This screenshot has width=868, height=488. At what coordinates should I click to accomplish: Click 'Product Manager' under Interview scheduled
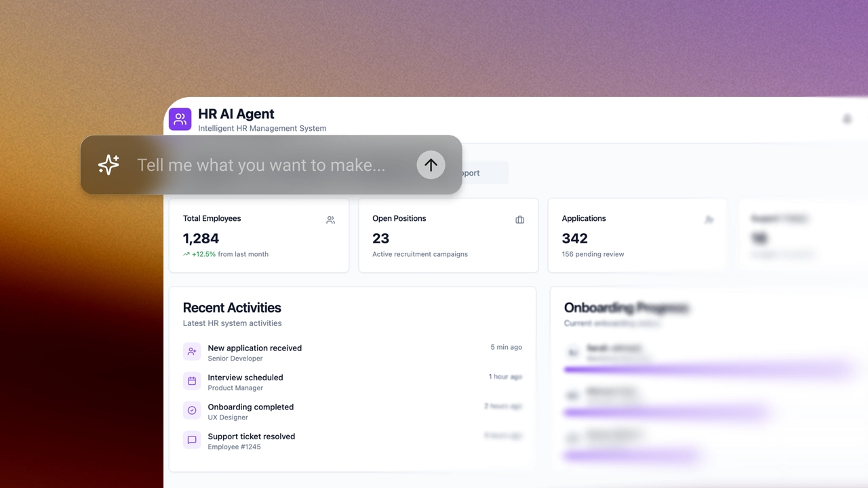[235, 388]
